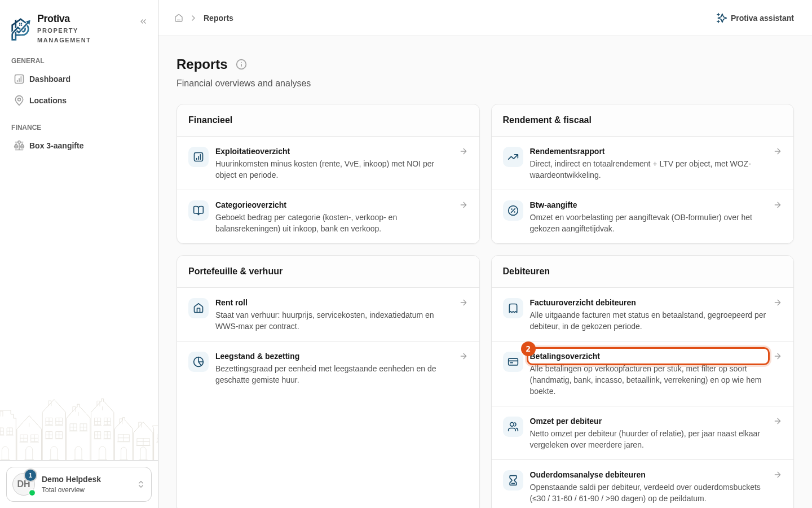Open the Rent roll report
The width and height of the screenshot is (812, 508).
pyautogui.click(x=328, y=314)
